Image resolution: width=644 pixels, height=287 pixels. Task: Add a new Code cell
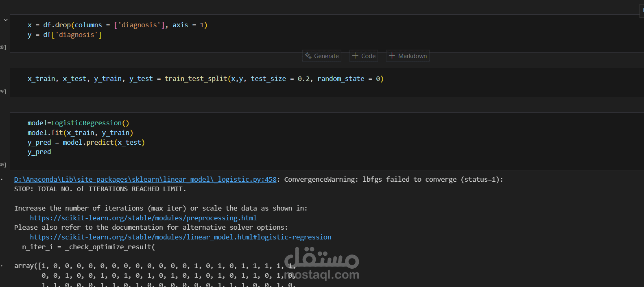point(364,56)
